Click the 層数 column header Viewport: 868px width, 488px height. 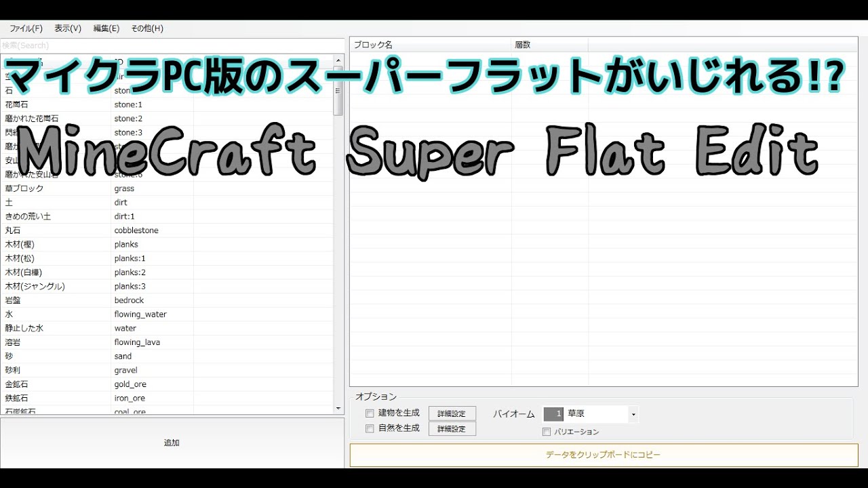[550, 45]
